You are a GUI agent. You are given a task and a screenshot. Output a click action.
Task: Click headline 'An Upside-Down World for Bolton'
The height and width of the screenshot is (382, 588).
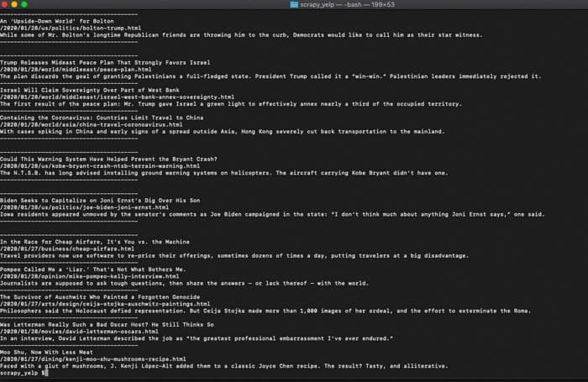tap(57, 21)
